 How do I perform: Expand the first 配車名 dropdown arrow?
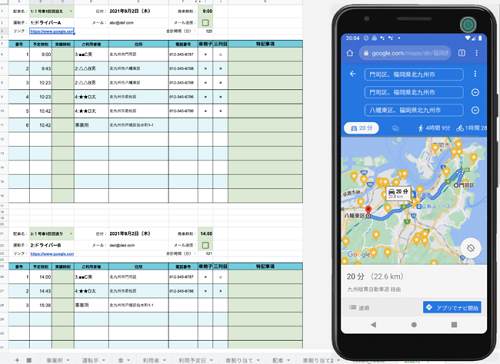(71, 11)
